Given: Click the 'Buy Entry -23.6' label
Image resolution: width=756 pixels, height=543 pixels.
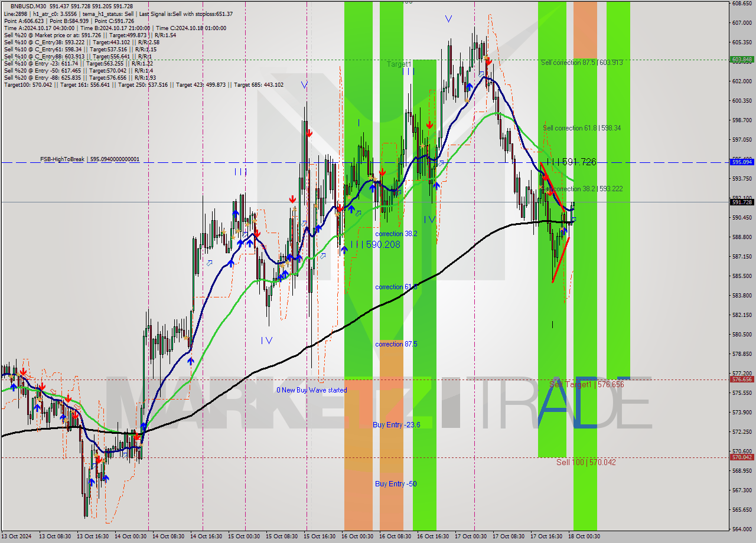Looking at the screenshot, I should pyautogui.click(x=396, y=424).
